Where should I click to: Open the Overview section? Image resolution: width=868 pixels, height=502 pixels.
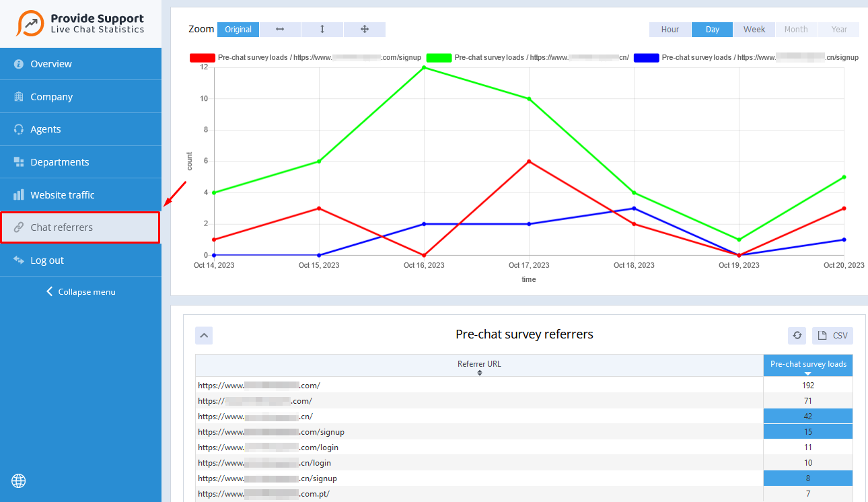tap(49, 63)
